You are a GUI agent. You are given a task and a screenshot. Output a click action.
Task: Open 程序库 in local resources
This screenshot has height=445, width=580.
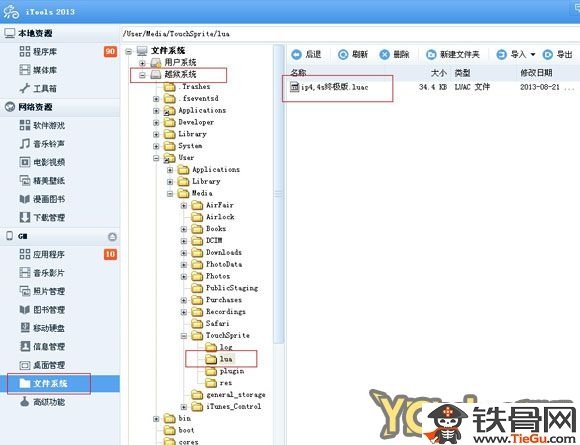45,51
